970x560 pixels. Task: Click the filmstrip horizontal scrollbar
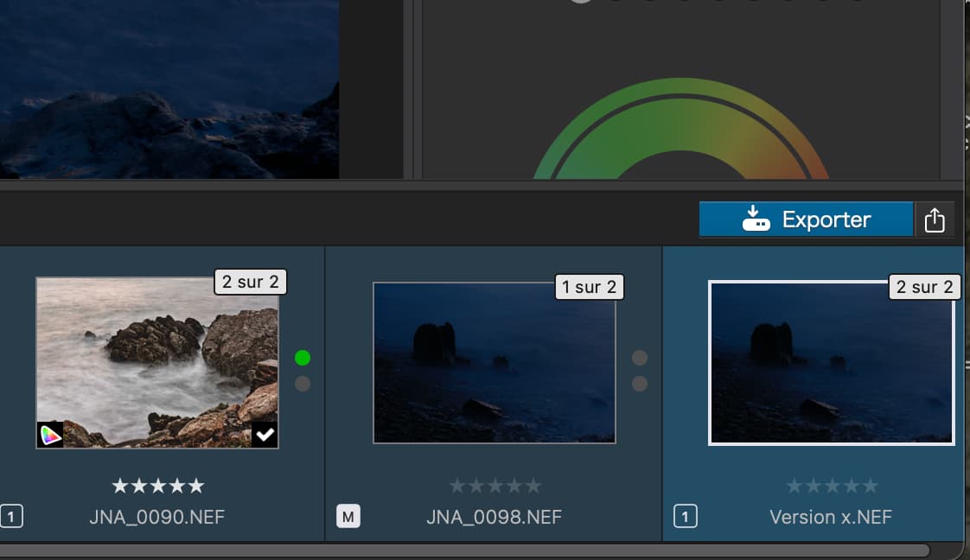467,550
